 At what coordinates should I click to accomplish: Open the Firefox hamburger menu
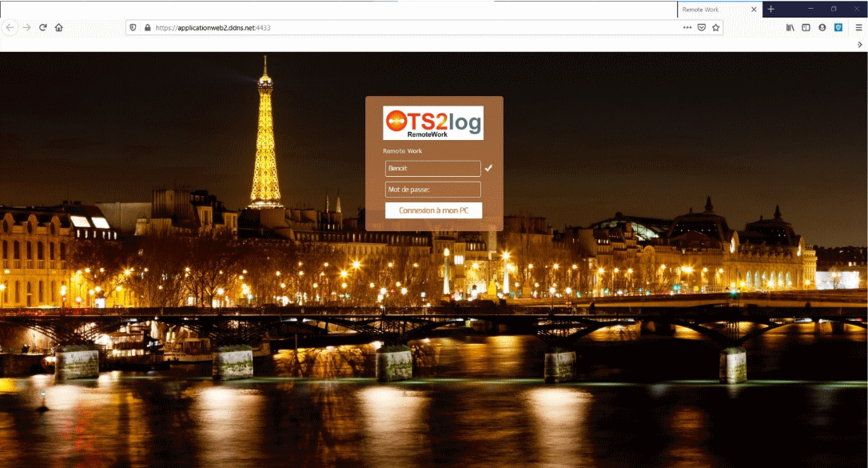point(858,27)
